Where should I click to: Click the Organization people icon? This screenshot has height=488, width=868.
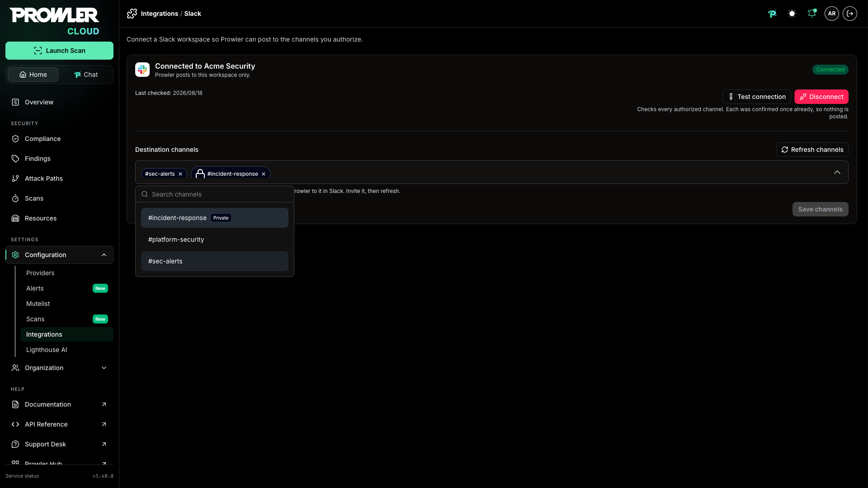[x=15, y=368]
